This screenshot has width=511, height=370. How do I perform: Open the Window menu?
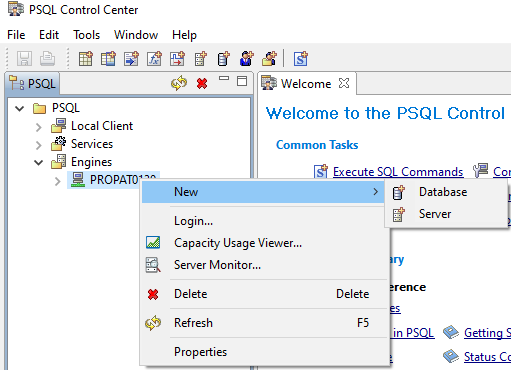pos(136,35)
